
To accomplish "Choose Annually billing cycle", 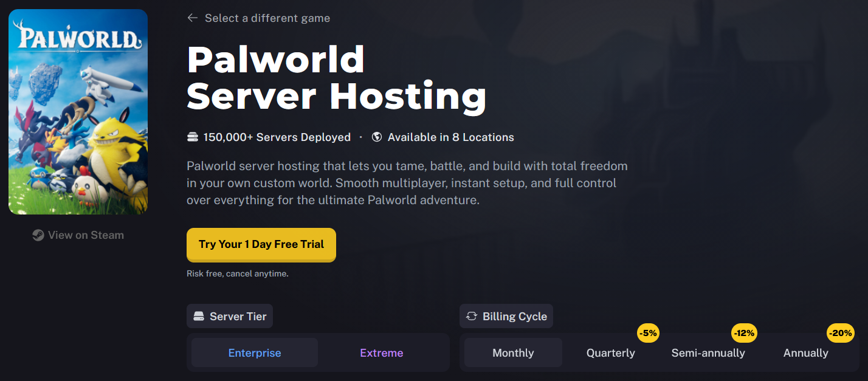I will point(806,353).
